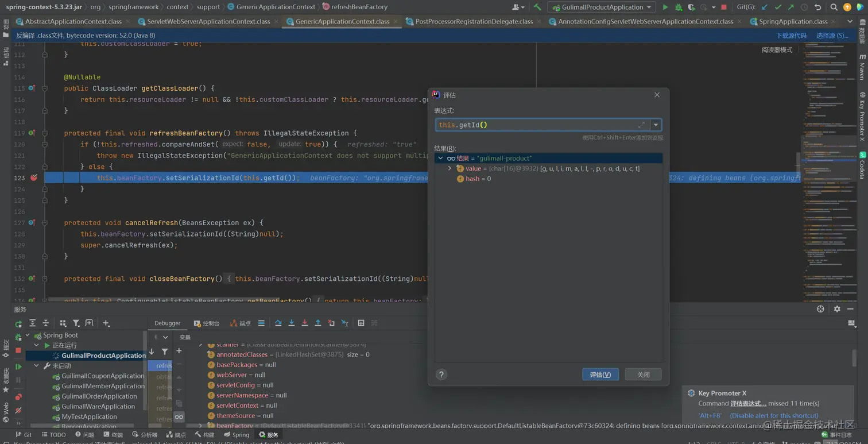Show the hidden editor tabs list
This screenshot has height=444, width=868.
click(x=850, y=22)
